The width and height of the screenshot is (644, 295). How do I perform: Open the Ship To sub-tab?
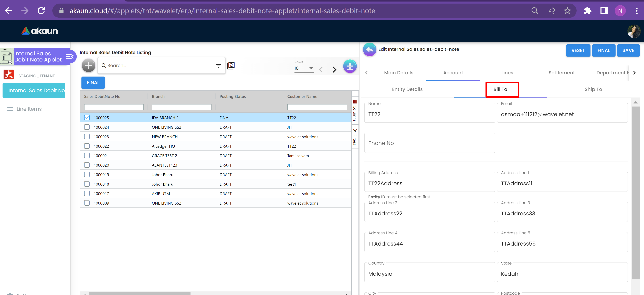[593, 89]
